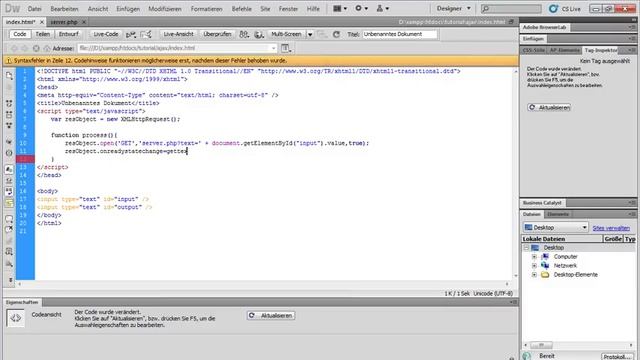Toggle Live-Ansicht mode
The width and height of the screenshot is (640, 360).
tap(178, 34)
